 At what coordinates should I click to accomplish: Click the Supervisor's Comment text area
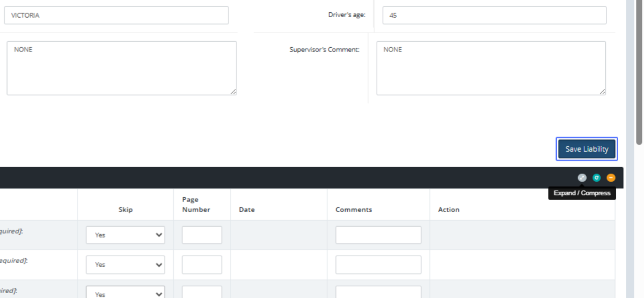(491, 68)
